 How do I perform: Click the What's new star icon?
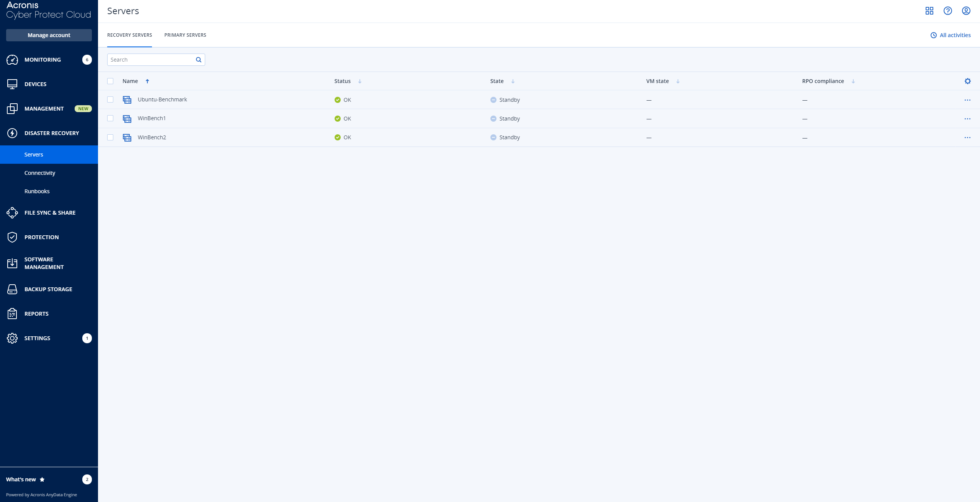(42, 479)
